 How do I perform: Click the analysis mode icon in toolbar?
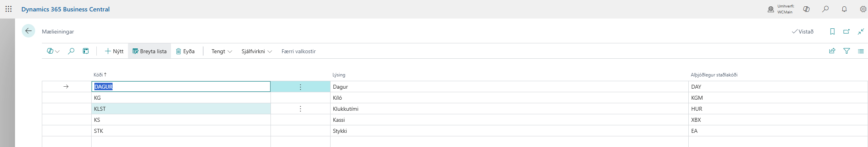pos(86,51)
